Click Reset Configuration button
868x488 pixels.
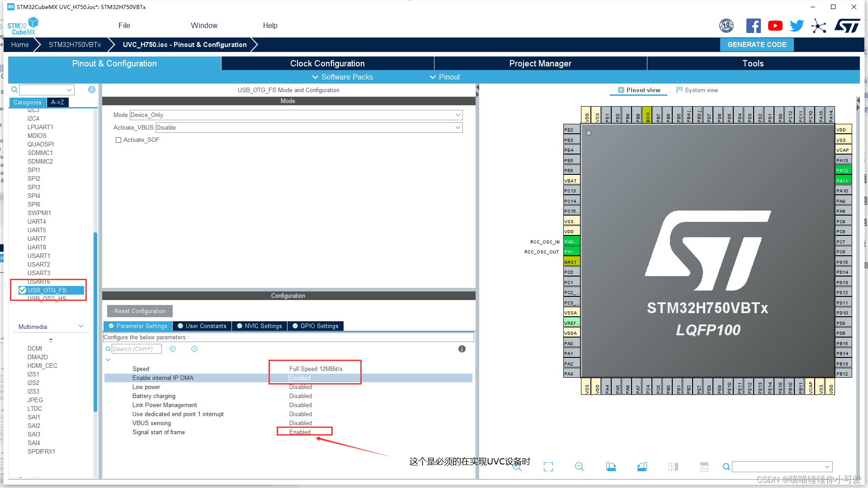[x=140, y=311]
